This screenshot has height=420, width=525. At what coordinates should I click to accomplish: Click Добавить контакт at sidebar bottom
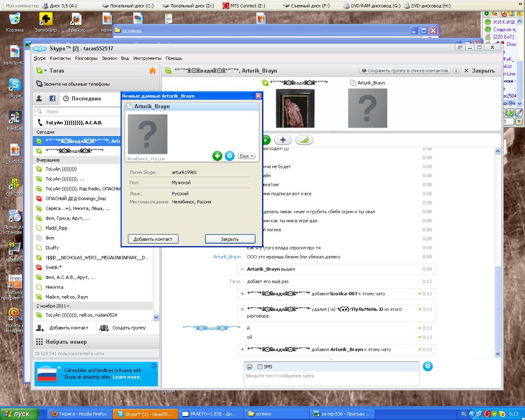tap(64, 328)
